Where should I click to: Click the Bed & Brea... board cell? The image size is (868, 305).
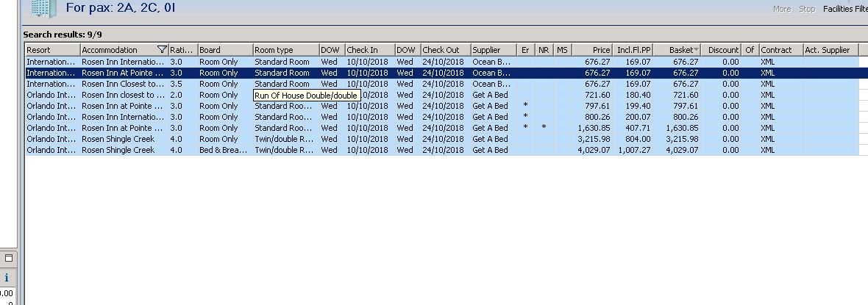(x=223, y=150)
